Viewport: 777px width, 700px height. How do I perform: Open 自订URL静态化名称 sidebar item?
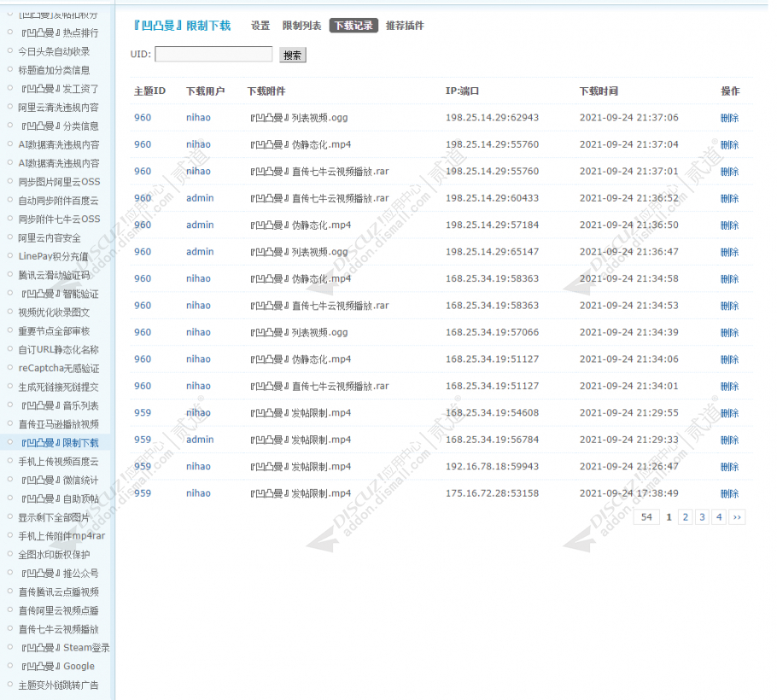58,350
